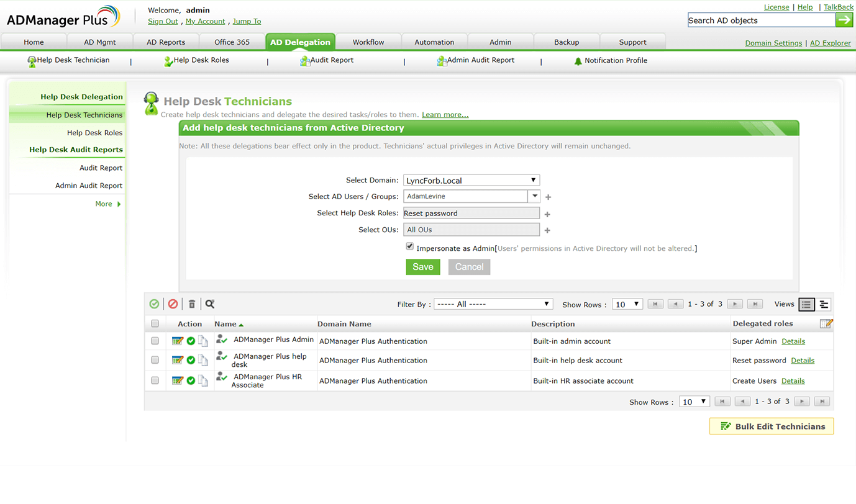Open the Filter By dropdown
Image resolution: width=856 pixels, height=504 pixels.
coord(493,304)
